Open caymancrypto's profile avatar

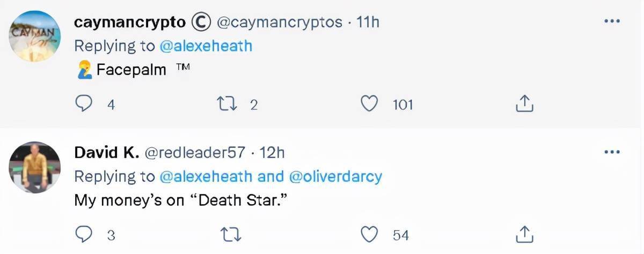click(35, 36)
